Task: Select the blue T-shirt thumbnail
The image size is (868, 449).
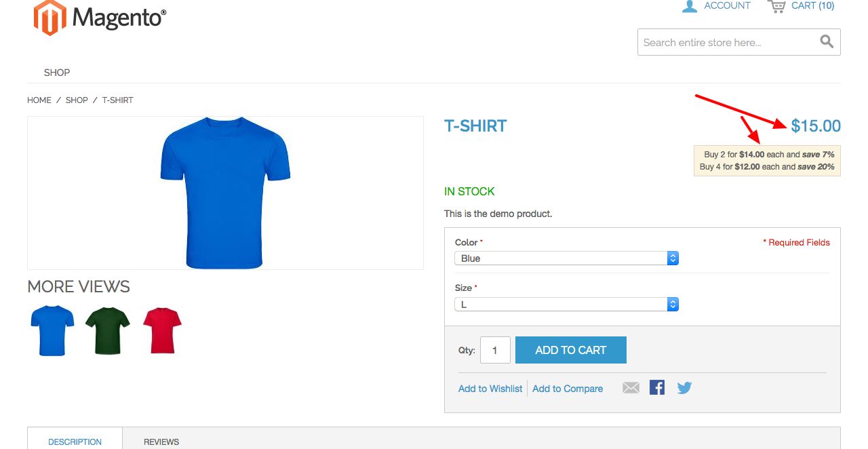Action: point(52,330)
